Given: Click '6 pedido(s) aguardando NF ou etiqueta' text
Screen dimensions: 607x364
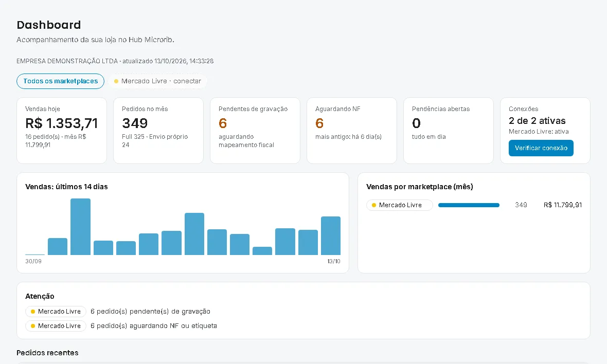Looking at the screenshot, I should 154,326.
